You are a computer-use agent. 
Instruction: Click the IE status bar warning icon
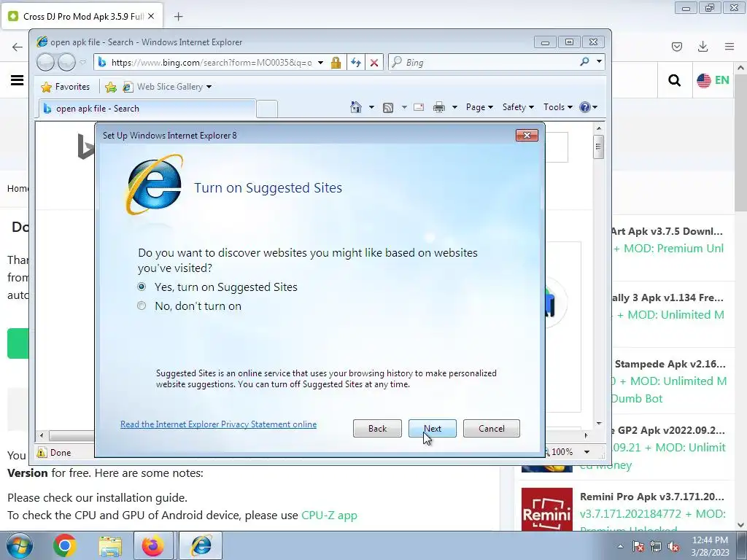(42, 452)
